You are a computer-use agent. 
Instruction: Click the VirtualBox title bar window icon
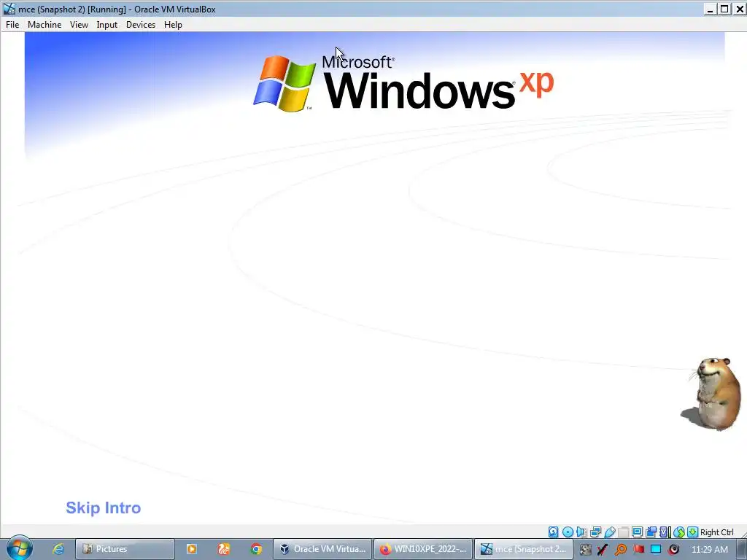pyautogui.click(x=9, y=9)
